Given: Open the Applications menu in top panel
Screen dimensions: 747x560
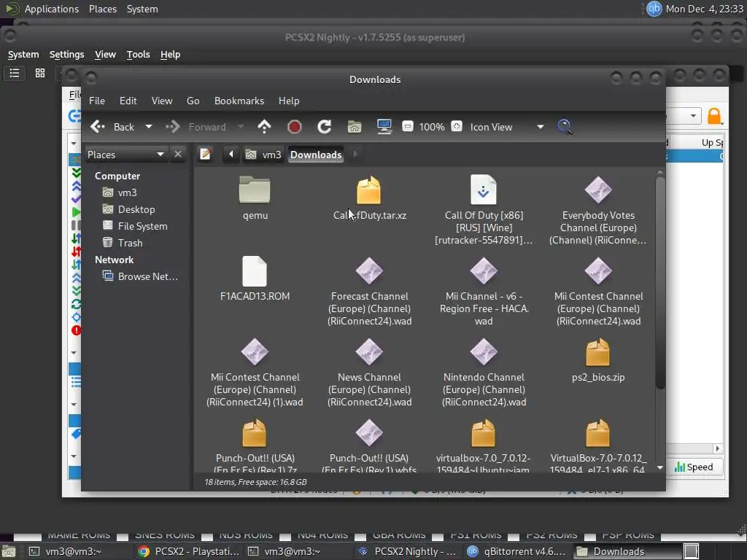Looking at the screenshot, I should [x=52, y=9].
